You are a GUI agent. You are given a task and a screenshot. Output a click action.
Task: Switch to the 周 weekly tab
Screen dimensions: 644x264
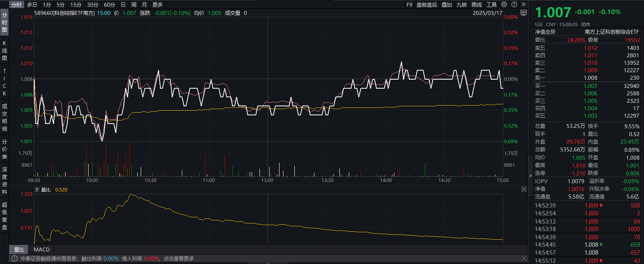(134, 5)
